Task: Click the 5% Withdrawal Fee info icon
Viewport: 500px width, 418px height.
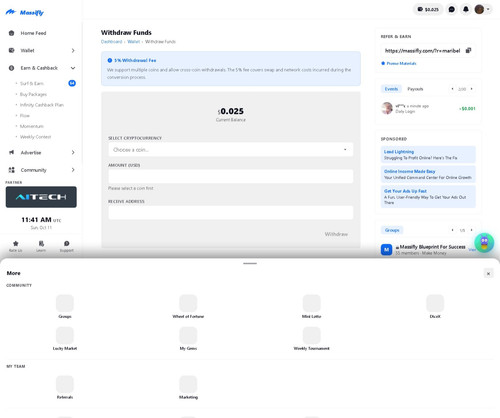Action: tap(110, 60)
